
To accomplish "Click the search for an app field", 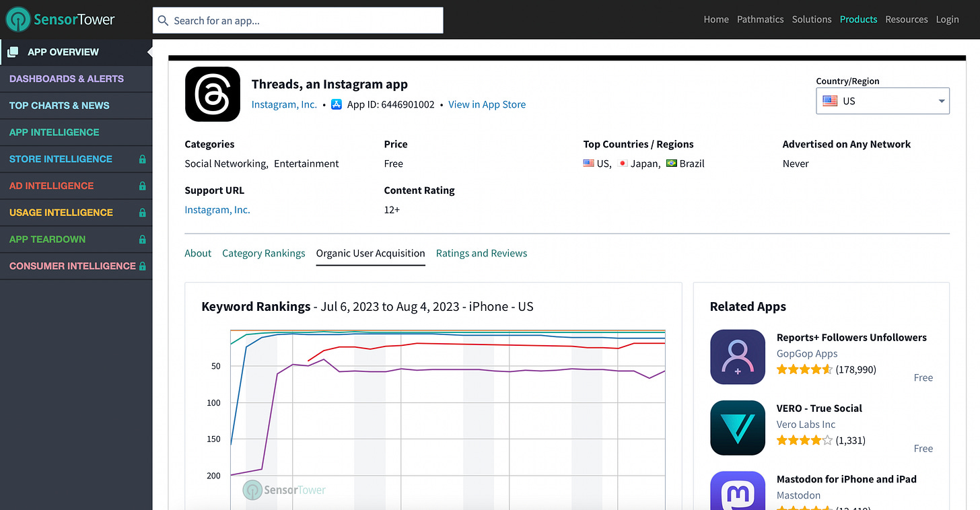I will click(x=298, y=21).
